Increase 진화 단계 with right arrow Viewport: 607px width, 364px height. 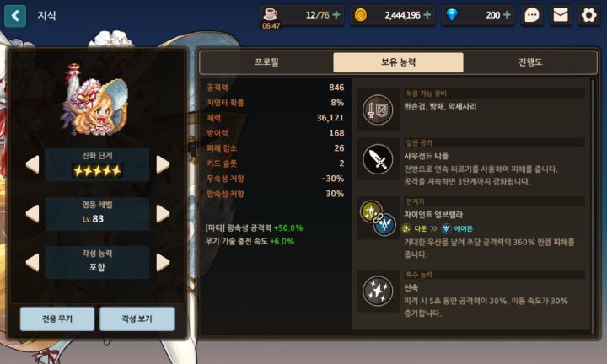(163, 164)
